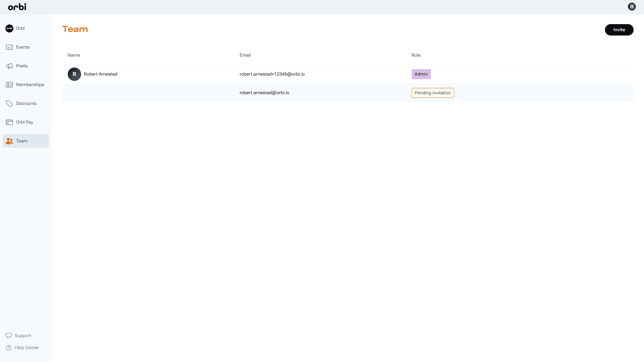Click the Discounts tag icon
This screenshot has width=644, height=362.
pos(9,103)
